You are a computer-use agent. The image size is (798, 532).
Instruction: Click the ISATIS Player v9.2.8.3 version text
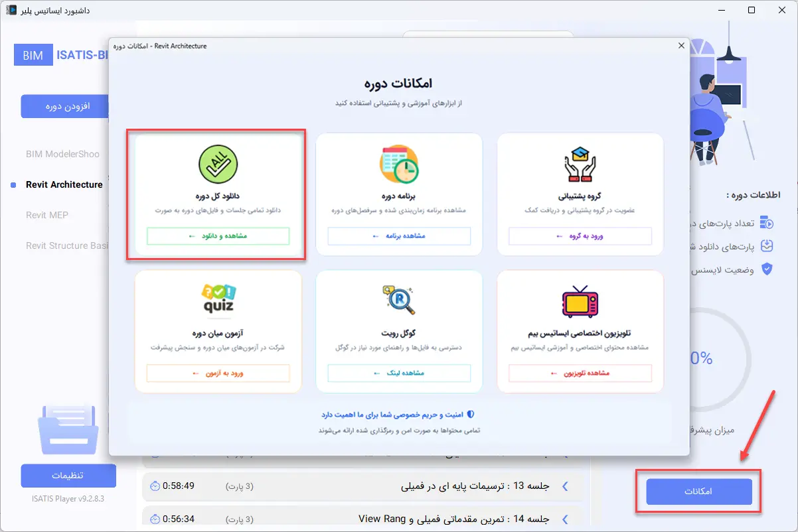click(x=68, y=498)
